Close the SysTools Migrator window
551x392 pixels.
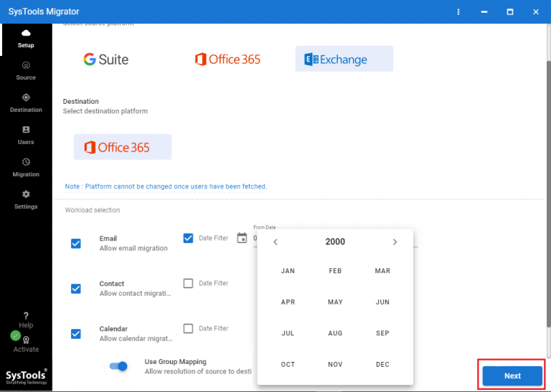coord(535,11)
